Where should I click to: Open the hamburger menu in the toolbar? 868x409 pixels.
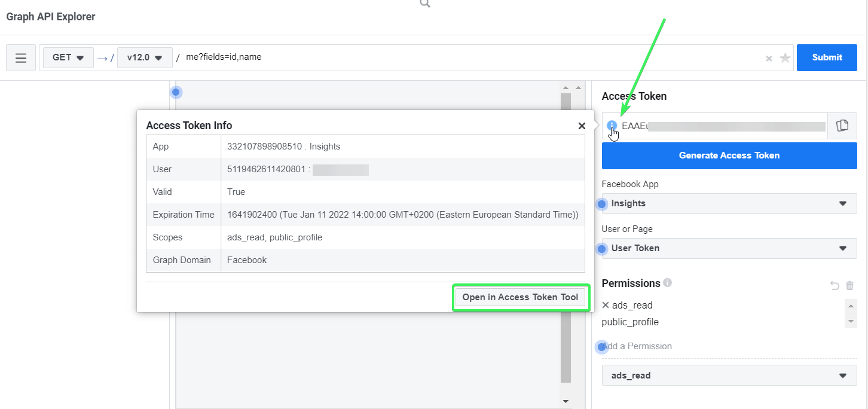[x=20, y=57]
